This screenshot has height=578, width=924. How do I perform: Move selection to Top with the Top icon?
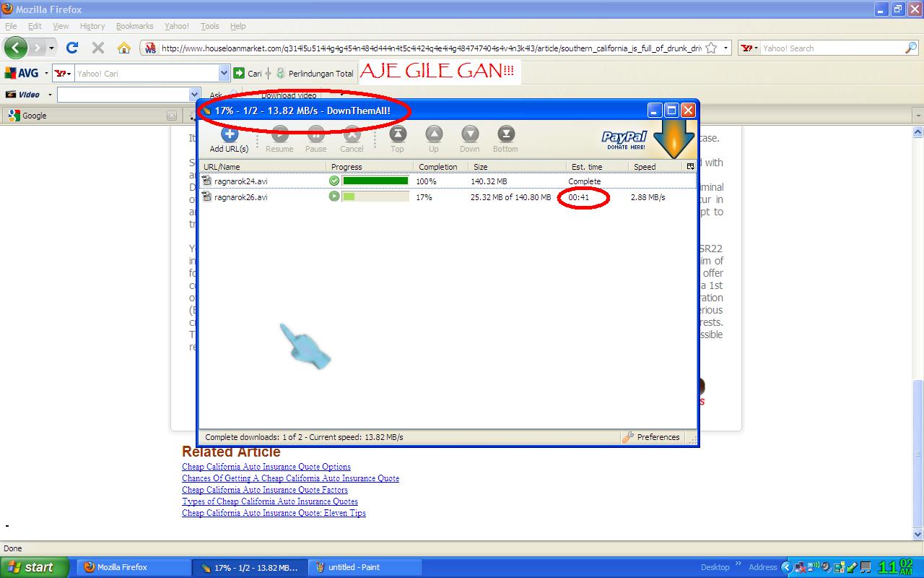pyautogui.click(x=398, y=134)
